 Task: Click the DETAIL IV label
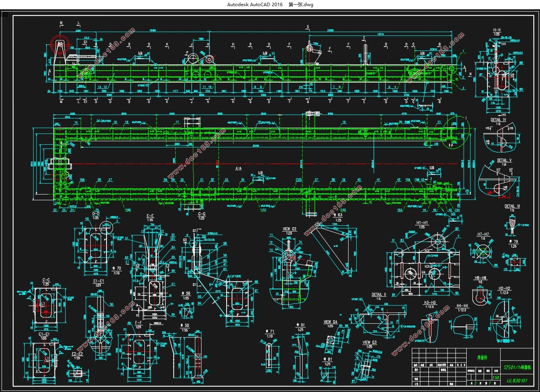click(x=498, y=120)
